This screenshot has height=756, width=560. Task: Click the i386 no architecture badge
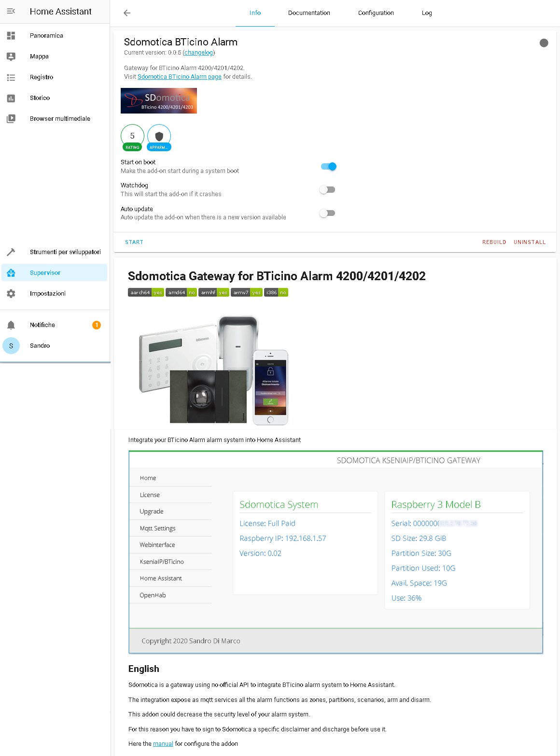point(276,293)
